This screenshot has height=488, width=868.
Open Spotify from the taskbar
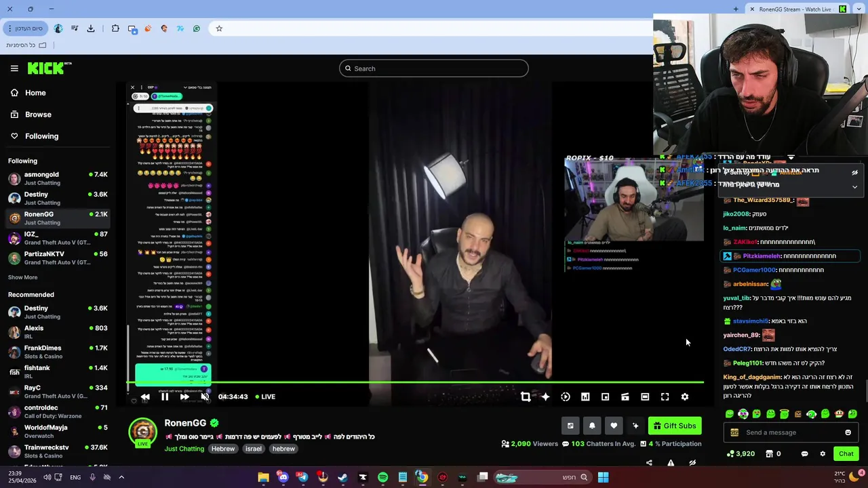(x=382, y=477)
